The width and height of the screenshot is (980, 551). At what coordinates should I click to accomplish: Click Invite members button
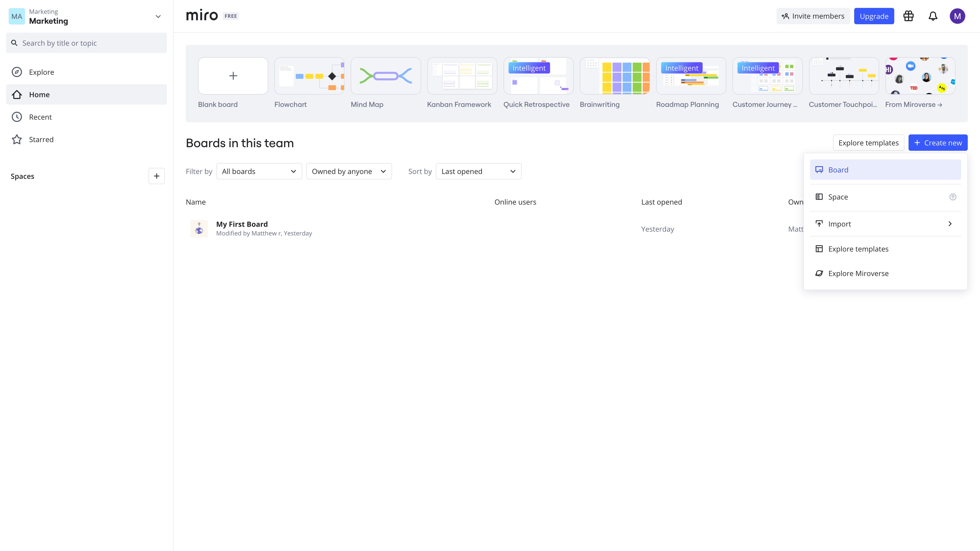tap(813, 16)
